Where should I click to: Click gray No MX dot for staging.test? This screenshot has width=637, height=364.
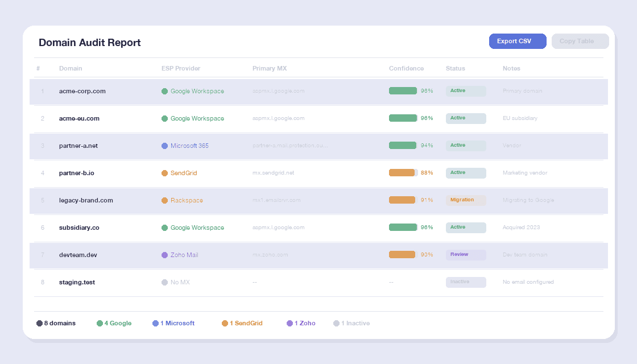coord(165,282)
